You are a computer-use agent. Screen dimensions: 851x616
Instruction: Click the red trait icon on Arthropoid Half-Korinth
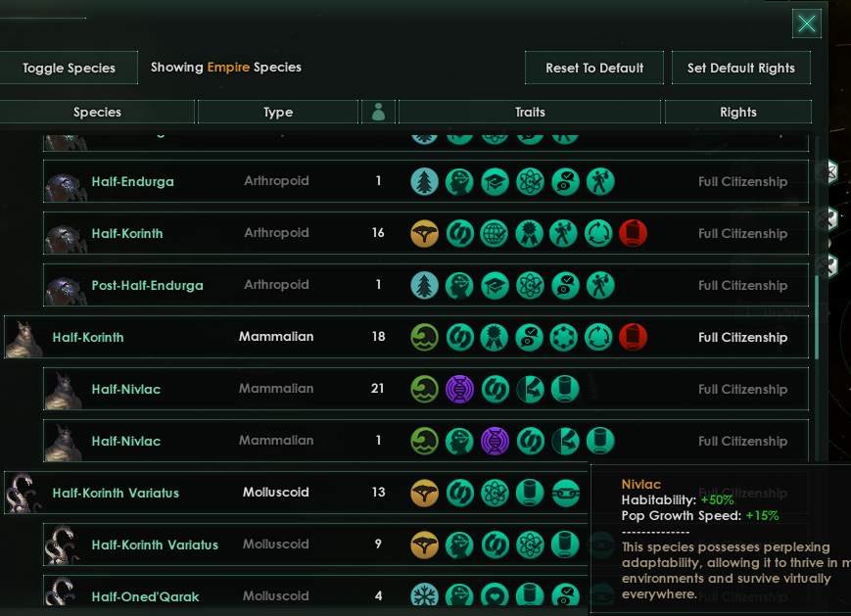pyautogui.click(x=633, y=233)
